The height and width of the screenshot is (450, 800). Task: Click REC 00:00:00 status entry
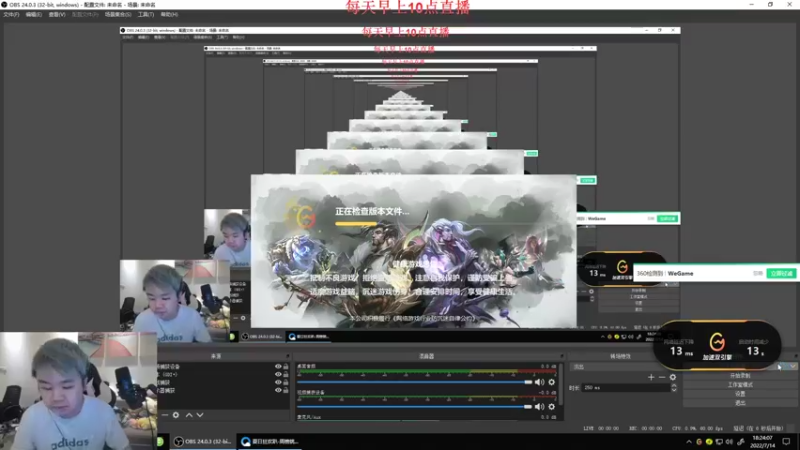(646, 429)
